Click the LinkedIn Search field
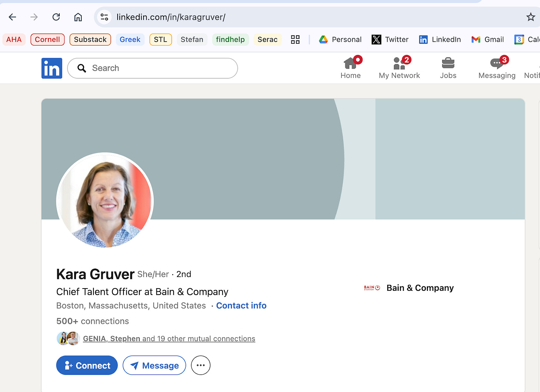This screenshot has height=392, width=540. coord(152,68)
